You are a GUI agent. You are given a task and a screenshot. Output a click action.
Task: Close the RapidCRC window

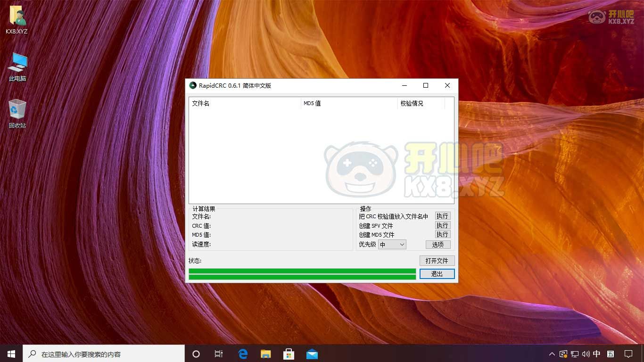click(x=447, y=85)
